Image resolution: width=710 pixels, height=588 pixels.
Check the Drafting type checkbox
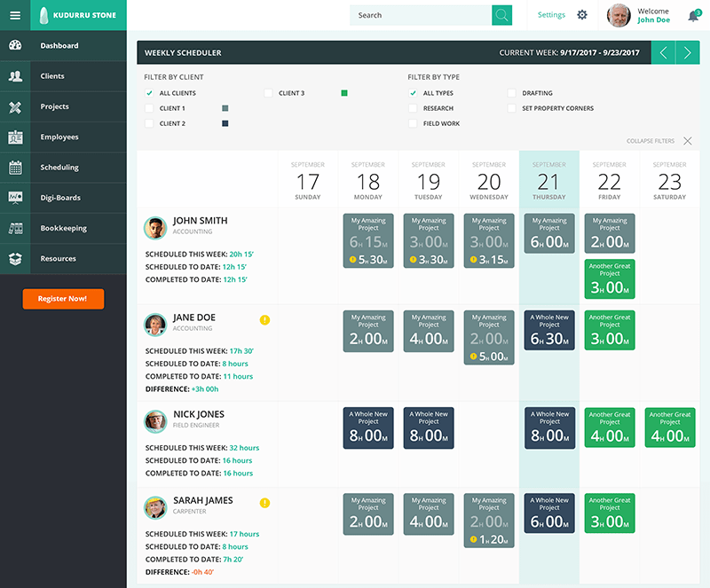click(x=512, y=93)
